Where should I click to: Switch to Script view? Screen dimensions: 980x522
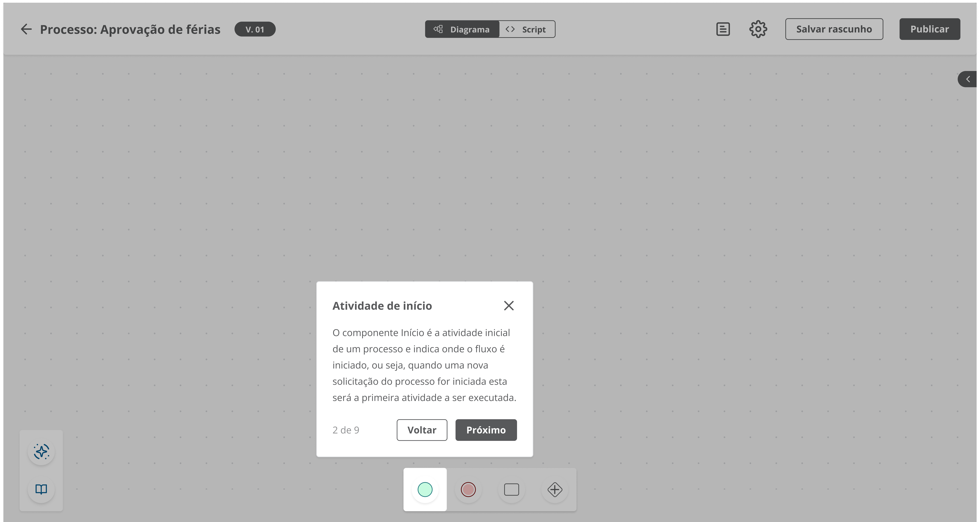(526, 29)
